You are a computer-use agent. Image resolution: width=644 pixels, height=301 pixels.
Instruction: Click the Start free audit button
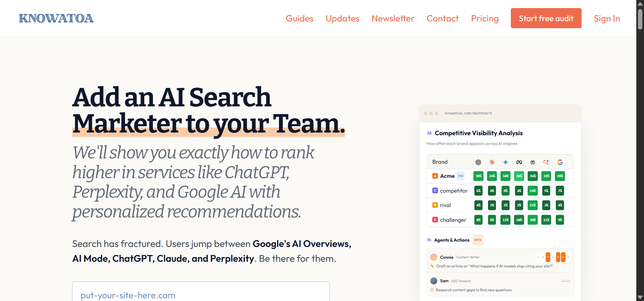tap(546, 18)
